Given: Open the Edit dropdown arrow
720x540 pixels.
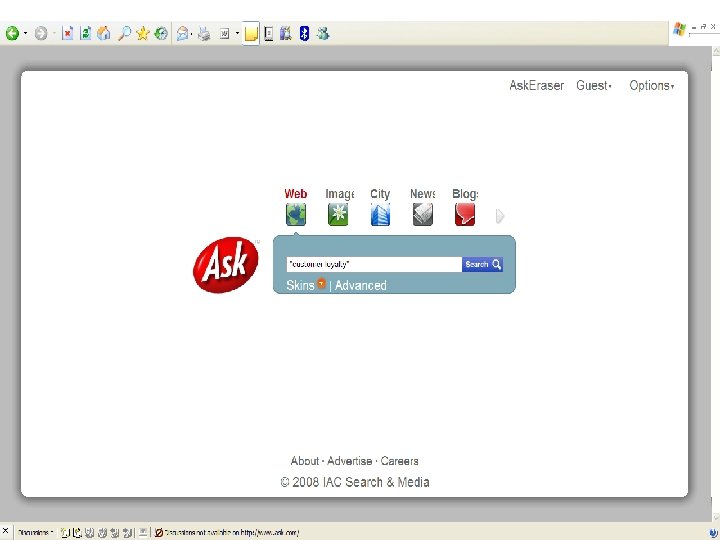Looking at the screenshot, I should (237, 33).
